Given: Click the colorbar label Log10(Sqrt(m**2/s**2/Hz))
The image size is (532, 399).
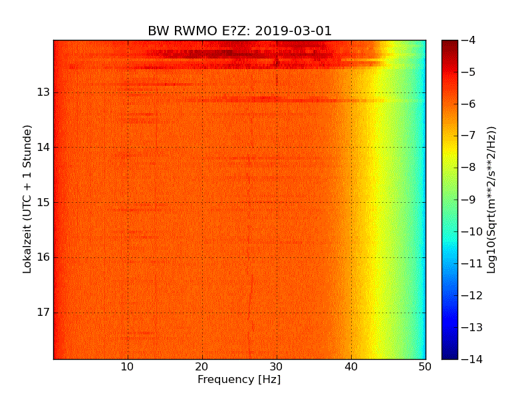Looking at the screenshot, I should [491, 200].
